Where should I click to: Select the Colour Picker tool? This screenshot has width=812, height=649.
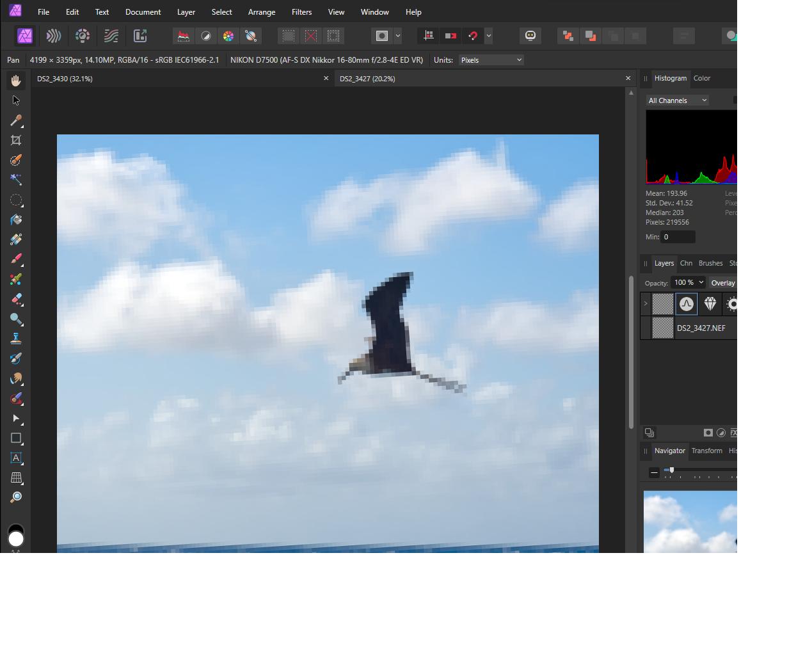click(x=15, y=119)
